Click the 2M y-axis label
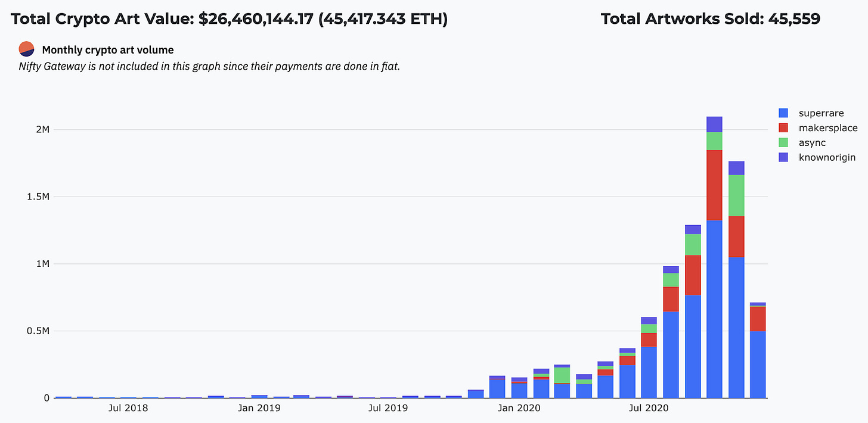The image size is (868, 423). coord(42,129)
